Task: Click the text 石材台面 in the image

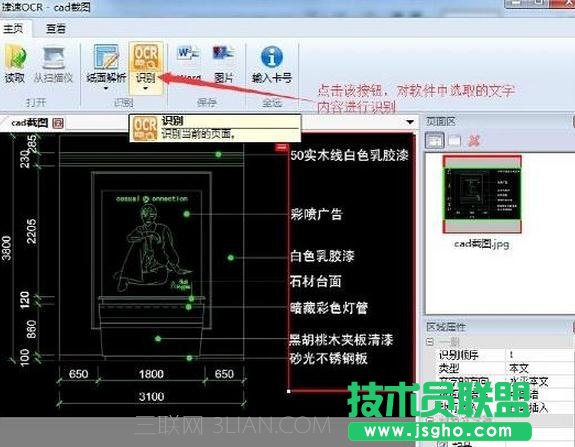Action: click(316, 282)
